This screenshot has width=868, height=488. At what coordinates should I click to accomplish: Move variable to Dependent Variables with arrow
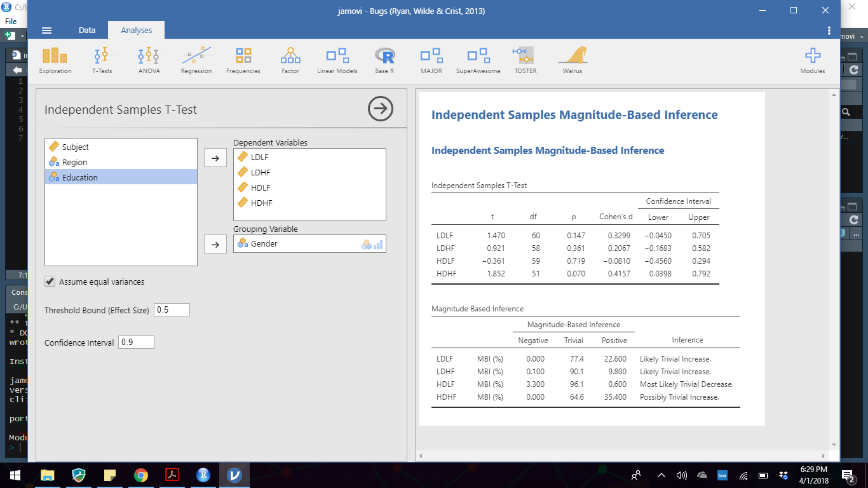pos(215,158)
